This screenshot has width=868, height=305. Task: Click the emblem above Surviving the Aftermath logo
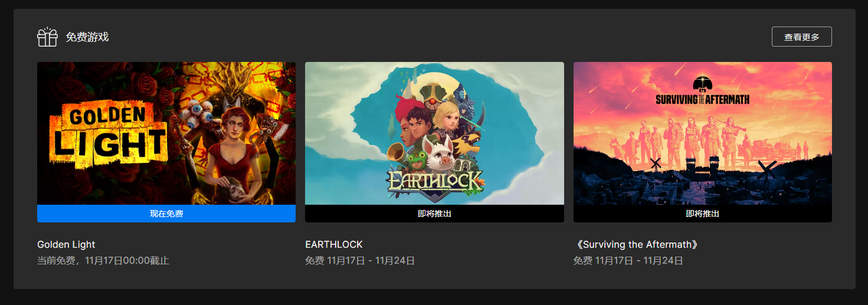point(702,84)
